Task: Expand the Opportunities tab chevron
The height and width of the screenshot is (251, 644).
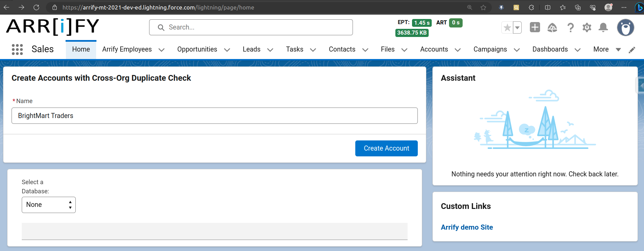Action: (x=227, y=50)
